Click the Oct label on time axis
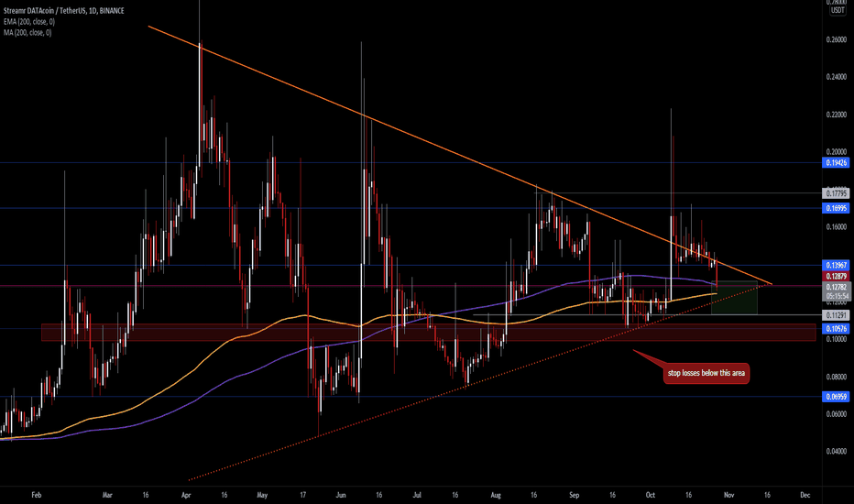The width and height of the screenshot is (854, 504). point(651,495)
